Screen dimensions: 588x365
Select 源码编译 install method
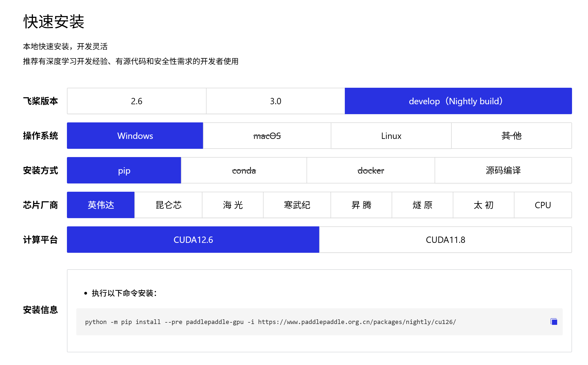click(x=503, y=170)
